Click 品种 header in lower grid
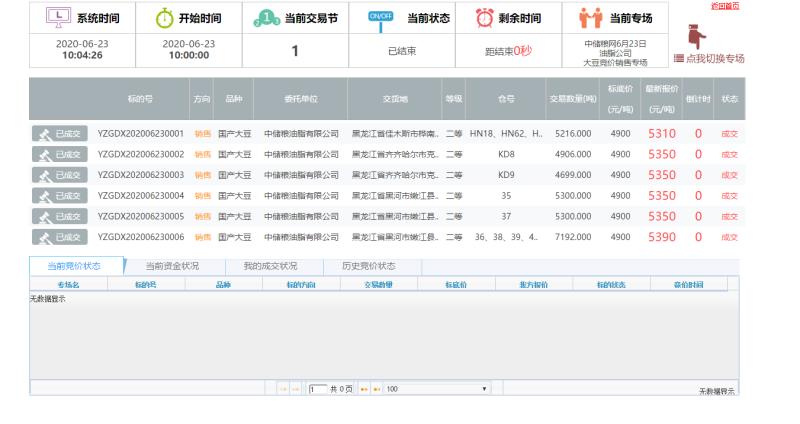 pyautogui.click(x=223, y=285)
